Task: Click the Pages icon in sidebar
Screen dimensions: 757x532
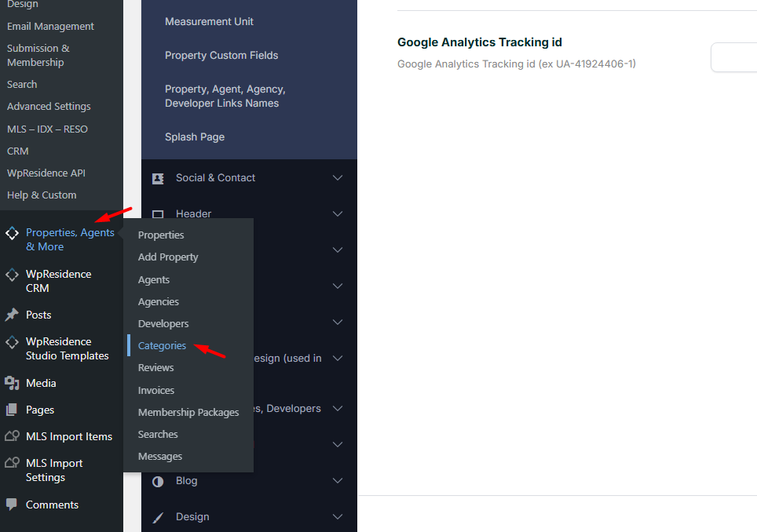Action: click(x=12, y=410)
